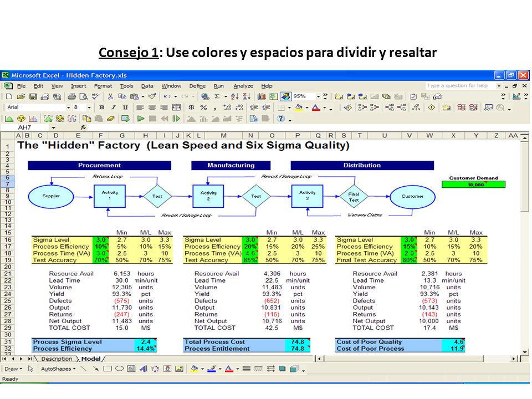This screenshot has width=532, height=399.
Task: Click Drawing toolbar blue Line Color
Action: click(212, 369)
